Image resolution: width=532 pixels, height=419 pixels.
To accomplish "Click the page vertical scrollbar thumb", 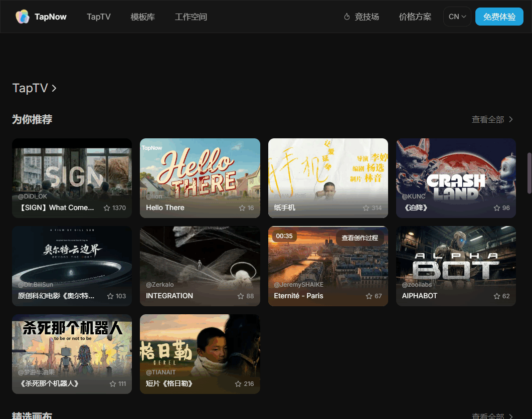I will coord(529,173).
